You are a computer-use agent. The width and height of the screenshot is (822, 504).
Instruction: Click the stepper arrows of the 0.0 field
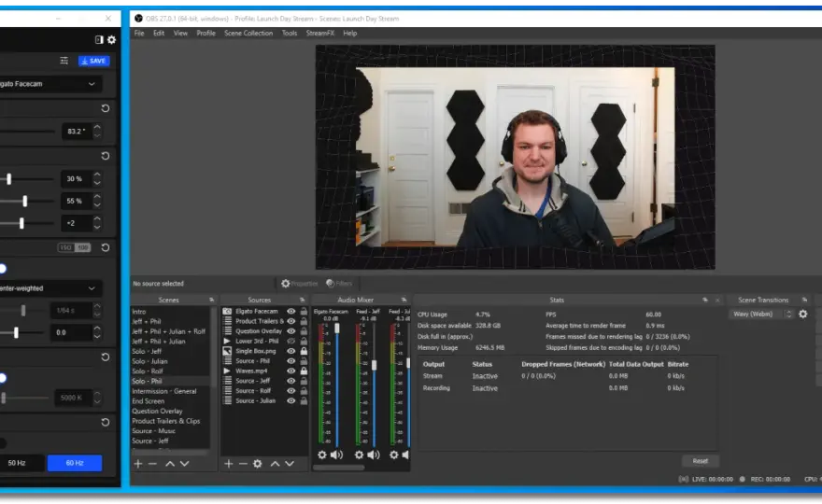click(x=97, y=332)
